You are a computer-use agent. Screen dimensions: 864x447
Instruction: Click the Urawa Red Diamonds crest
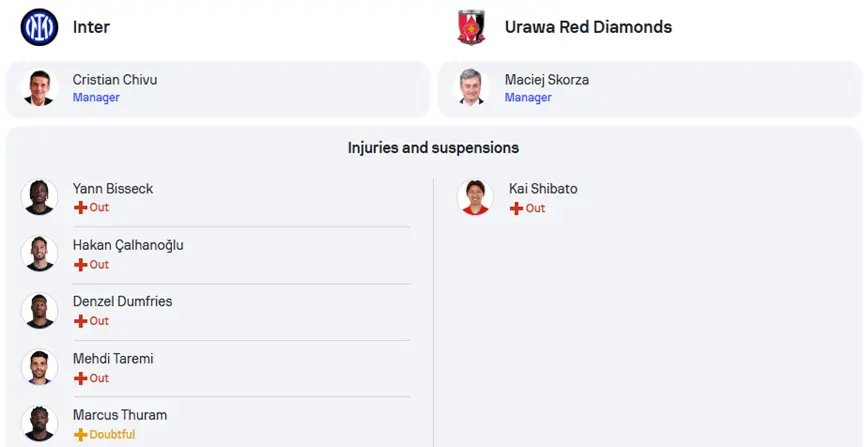pos(471,27)
